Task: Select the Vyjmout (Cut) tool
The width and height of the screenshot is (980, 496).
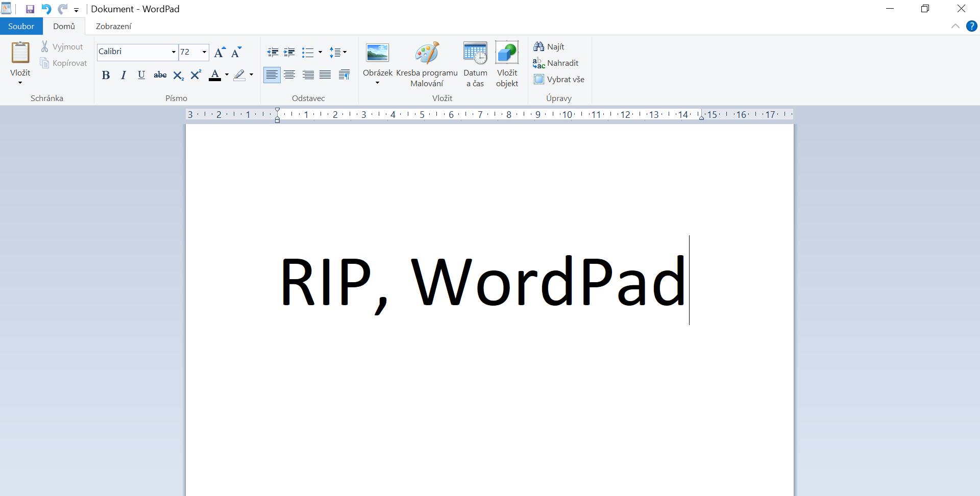Action: pos(62,46)
